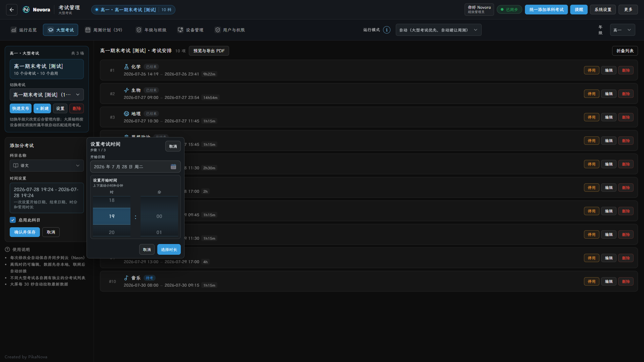The height and width of the screenshot is (362, 644).
Task: Open the 设备管理 tab
Action: click(x=191, y=30)
